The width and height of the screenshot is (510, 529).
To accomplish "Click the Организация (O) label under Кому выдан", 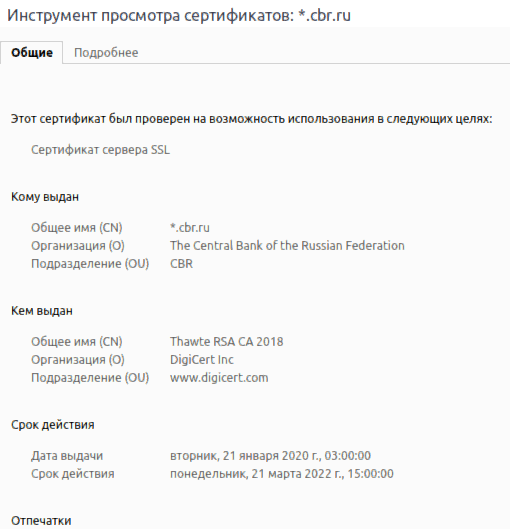I will 78,246.
